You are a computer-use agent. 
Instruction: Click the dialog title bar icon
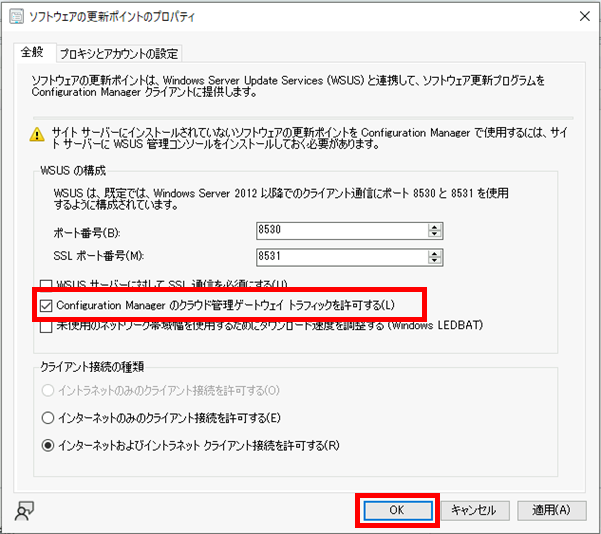[x=16, y=16]
